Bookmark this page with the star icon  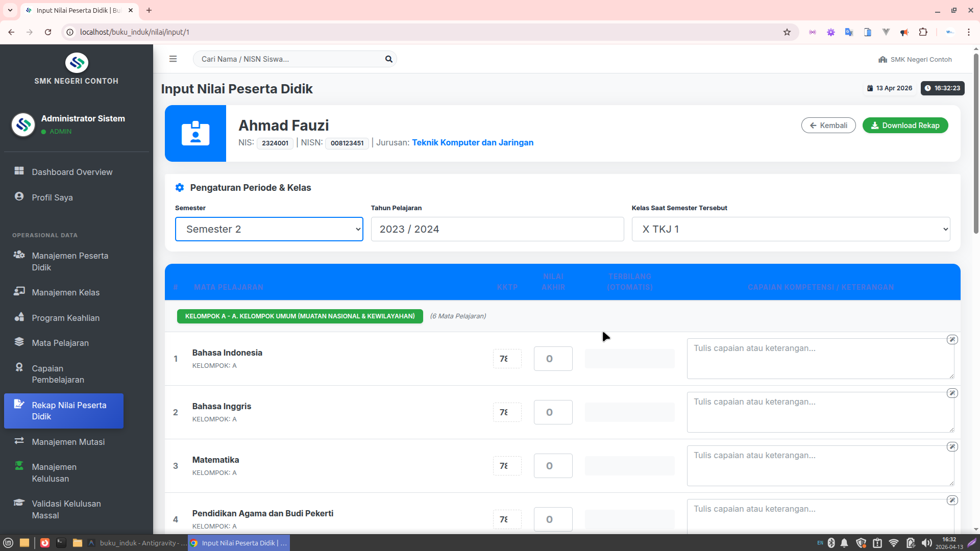[787, 32]
